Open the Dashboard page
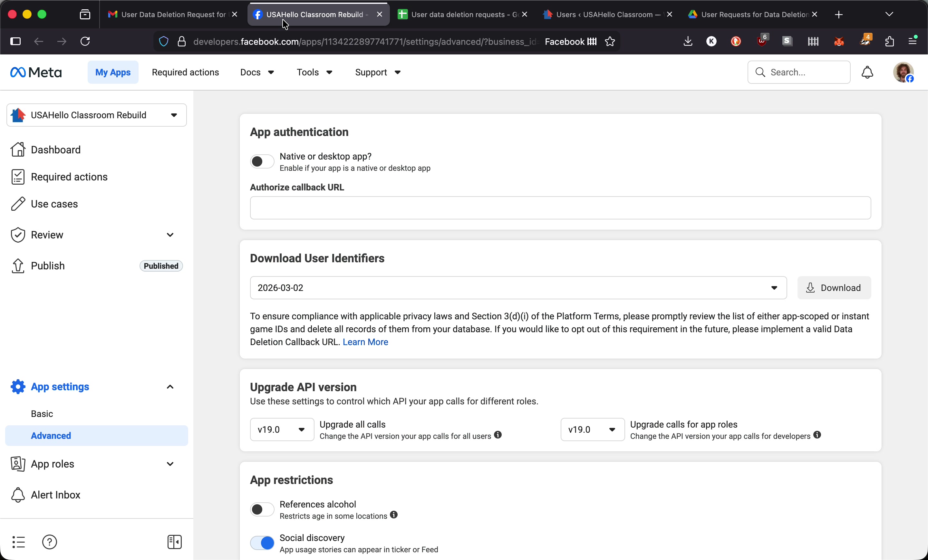The height and width of the screenshot is (560, 928). click(56, 150)
